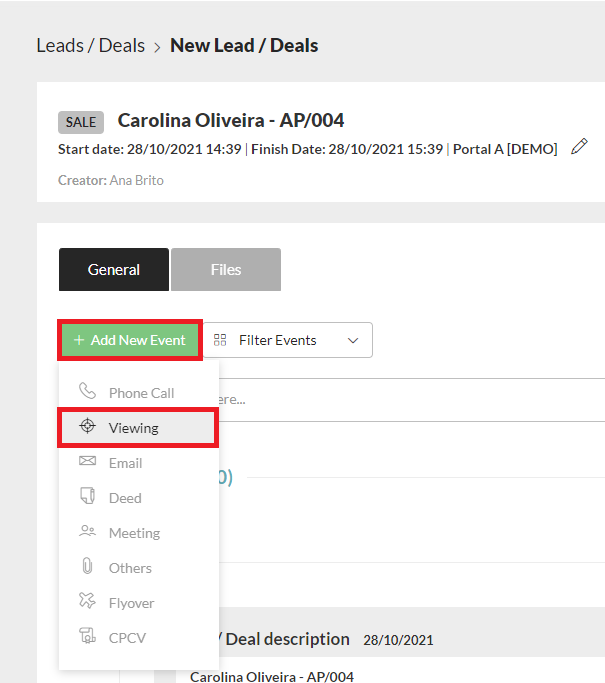The height and width of the screenshot is (683, 605).
Task: Click the Viewing crosshair icon
Action: click(x=87, y=426)
